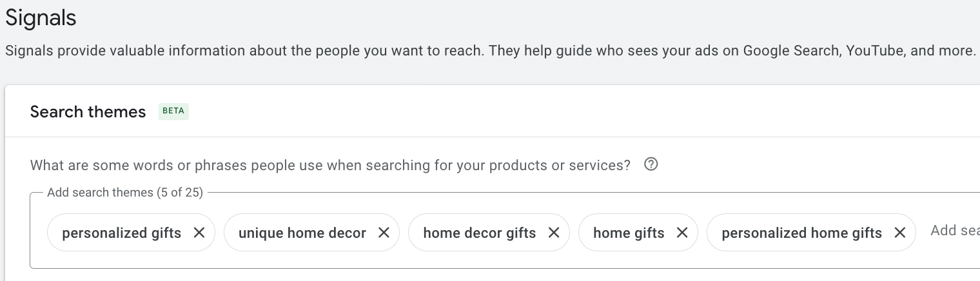Remove the "home decor gifts" chip
The height and width of the screenshot is (281, 980).
click(554, 233)
